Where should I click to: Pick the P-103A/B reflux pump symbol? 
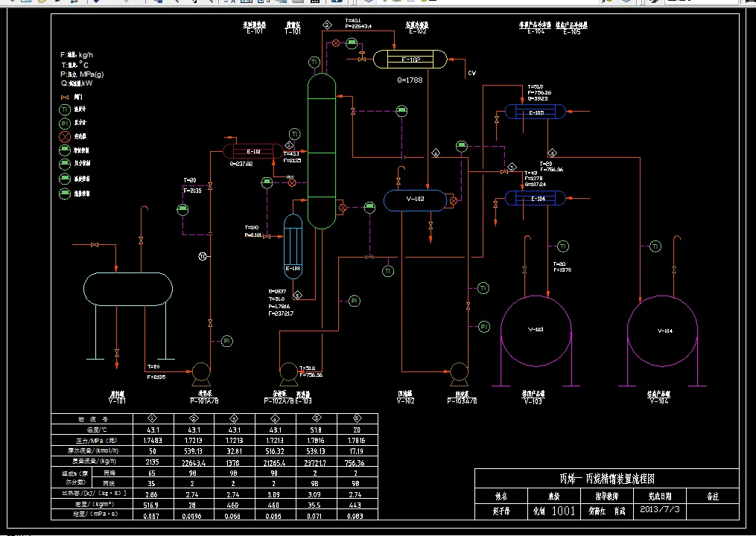point(459,374)
